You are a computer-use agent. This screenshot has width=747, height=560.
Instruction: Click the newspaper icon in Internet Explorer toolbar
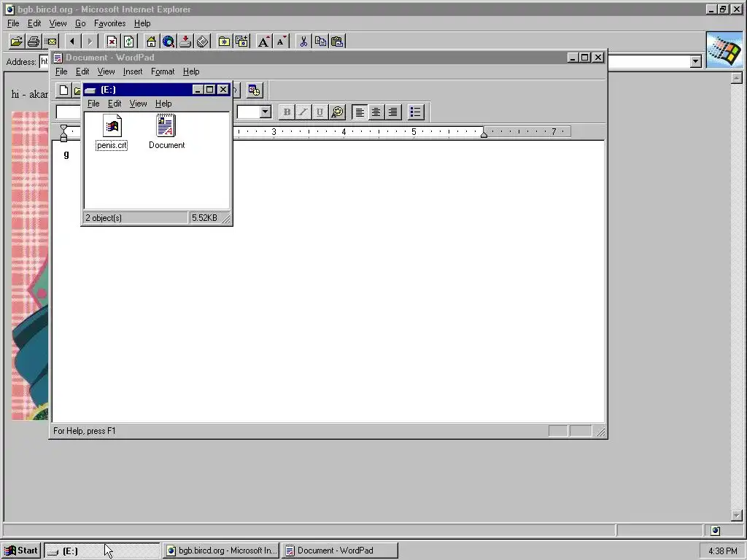tap(203, 42)
